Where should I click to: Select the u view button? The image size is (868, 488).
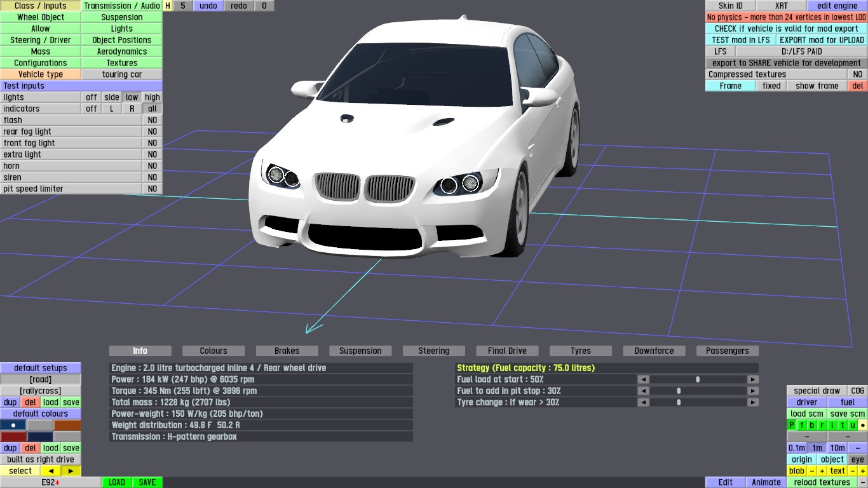(853, 425)
